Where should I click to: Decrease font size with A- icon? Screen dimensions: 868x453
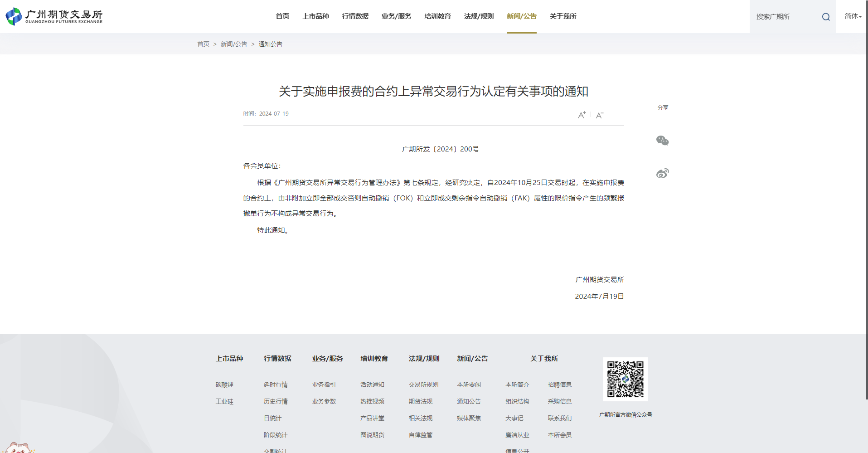(x=600, y=115)
